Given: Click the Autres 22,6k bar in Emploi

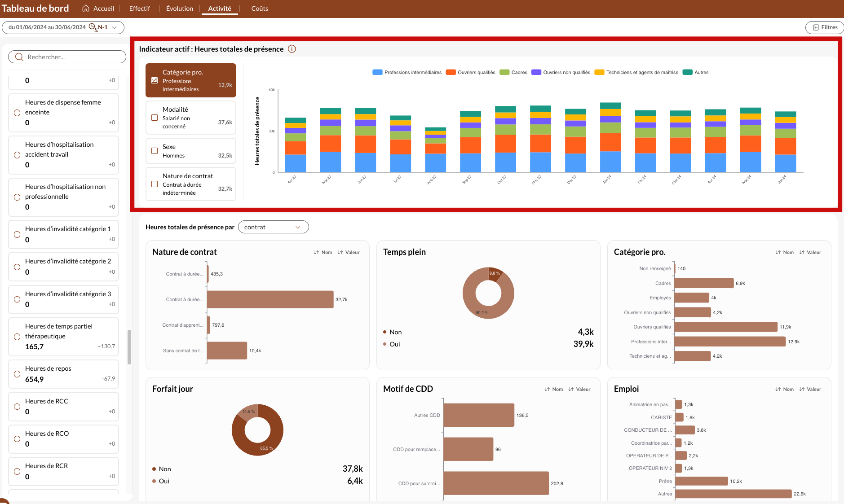Looking at the screenshot, I should (733, 494).
